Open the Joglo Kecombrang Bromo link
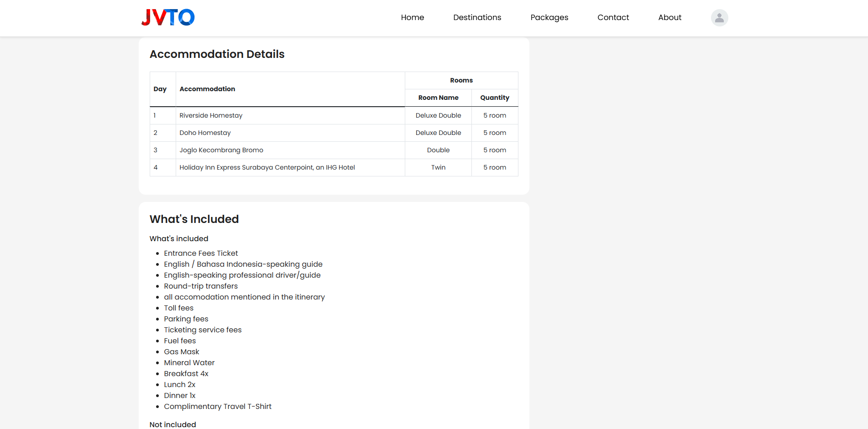Image resolution: width=868 pixels, height=429 pixels. [x=221, y=150]
